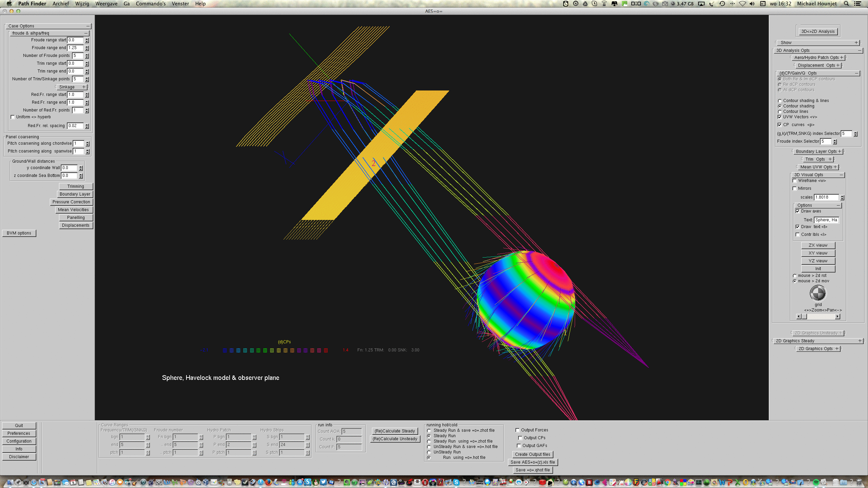
Task: Click the AirPlay display menu bar icon
Action: tap(701, 4)
